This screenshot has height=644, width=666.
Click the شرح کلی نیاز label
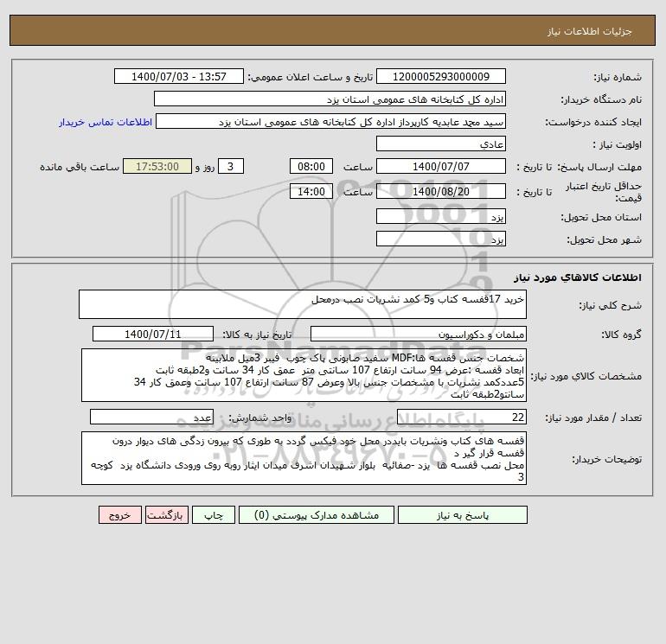[611, 305]
